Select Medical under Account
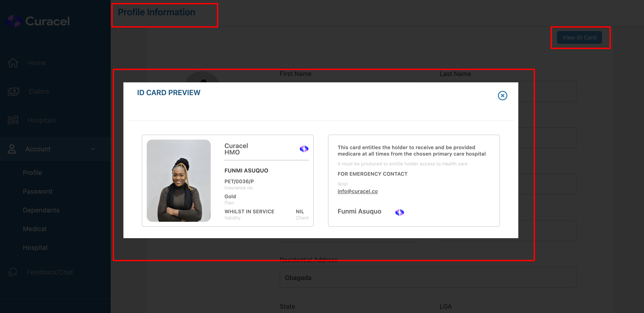The width and height of the screenshot is (644, 313). 35,229
